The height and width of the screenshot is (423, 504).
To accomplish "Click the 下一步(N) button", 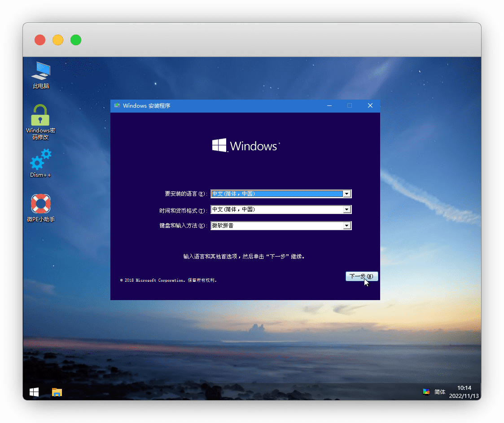I will (362, 276).
